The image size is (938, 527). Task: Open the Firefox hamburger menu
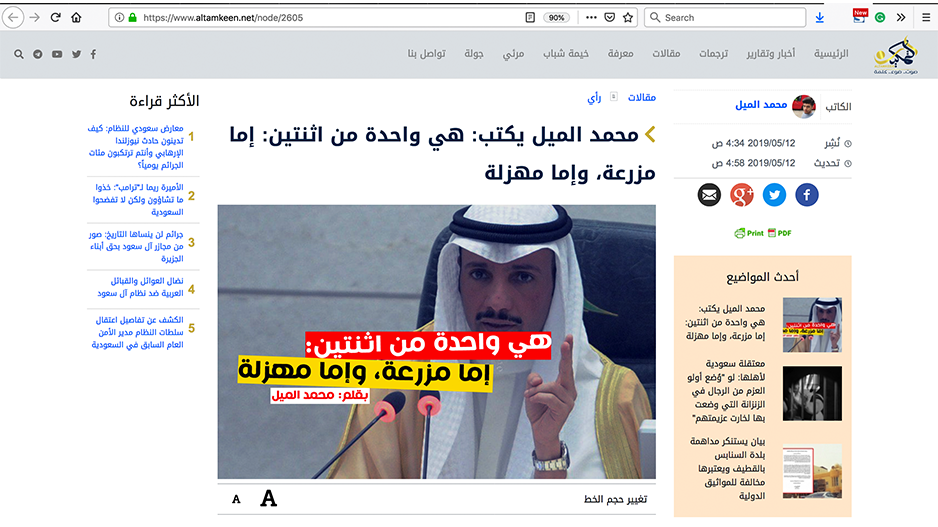coord(924,17)
